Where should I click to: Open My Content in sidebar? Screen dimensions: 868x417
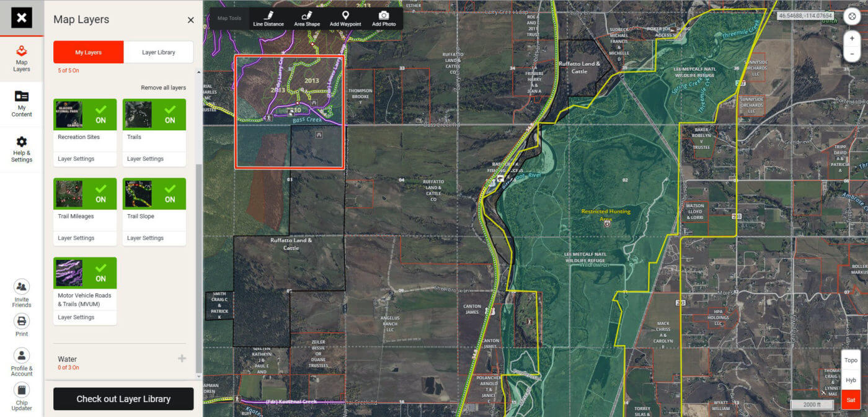coord(22,103)
